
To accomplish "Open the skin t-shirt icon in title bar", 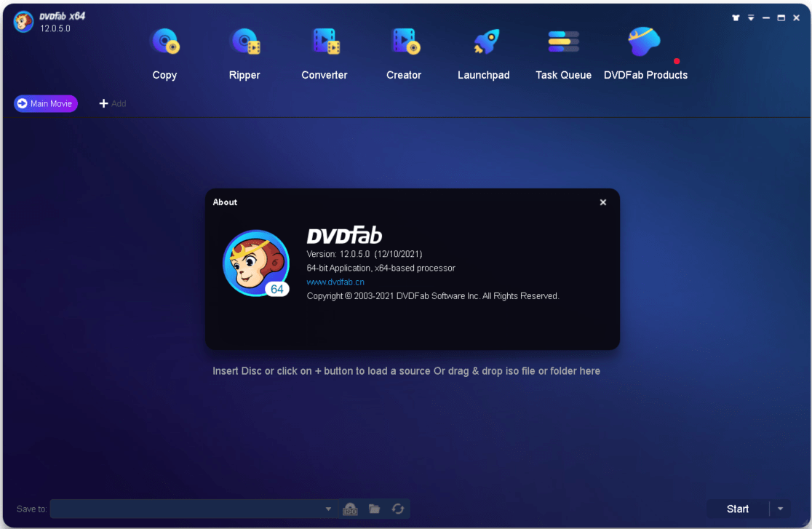I will click(x=736, y=17).
